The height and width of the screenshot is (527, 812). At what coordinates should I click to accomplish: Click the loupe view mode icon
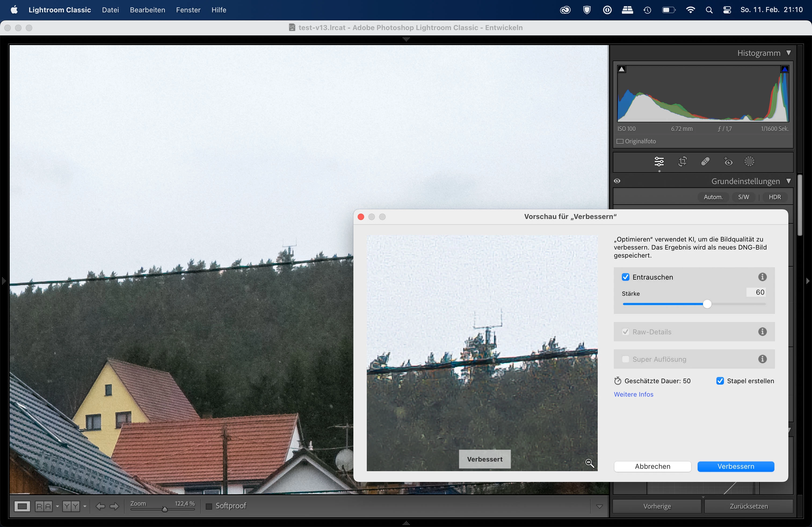[x=22, y=506]
